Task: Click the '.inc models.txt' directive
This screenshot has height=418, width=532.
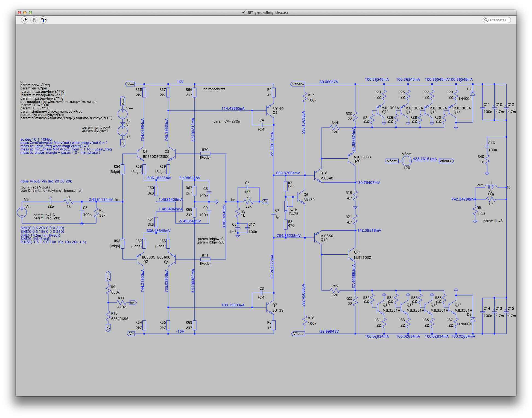Action: coord(214,89)
